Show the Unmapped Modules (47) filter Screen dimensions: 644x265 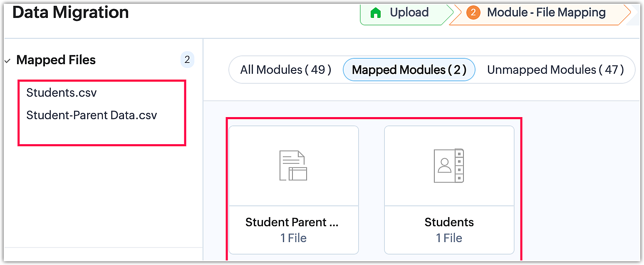click(555, 70)
